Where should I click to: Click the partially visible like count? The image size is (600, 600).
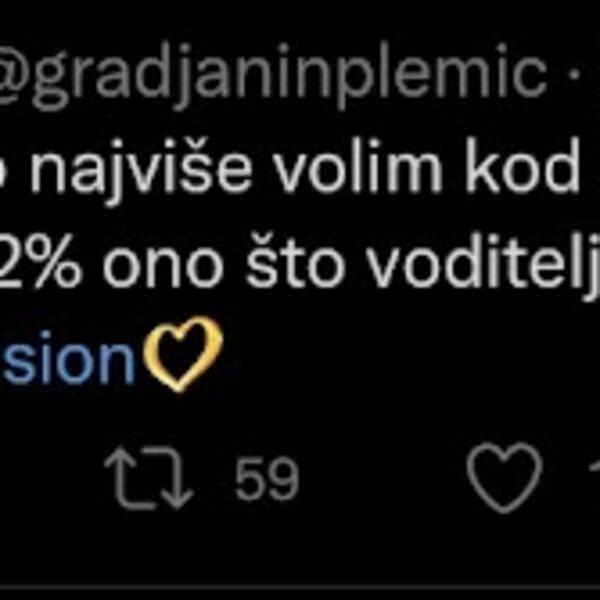coord(592,480)
